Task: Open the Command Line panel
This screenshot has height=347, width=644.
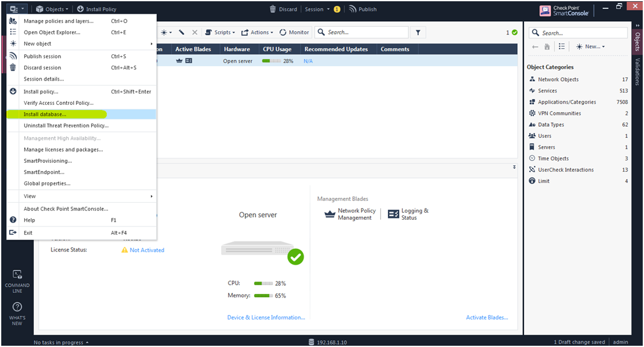Action: click(x=17, y=281)
